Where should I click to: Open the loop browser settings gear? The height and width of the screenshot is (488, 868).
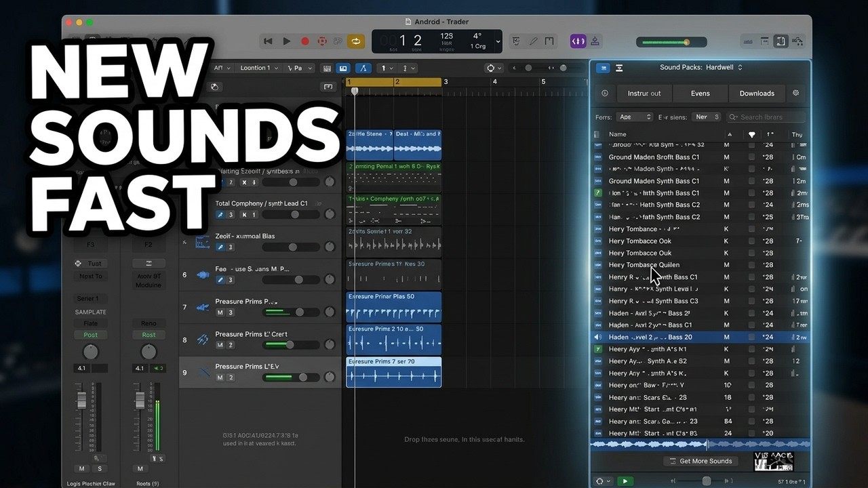(x=796, y=93)
